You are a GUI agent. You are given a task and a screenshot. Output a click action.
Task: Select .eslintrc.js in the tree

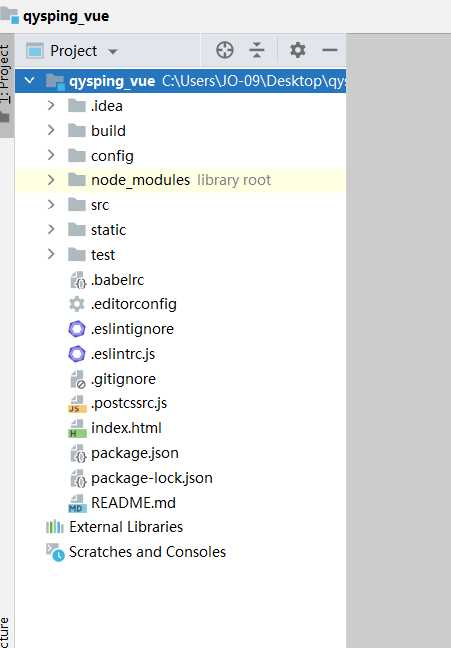123,354
